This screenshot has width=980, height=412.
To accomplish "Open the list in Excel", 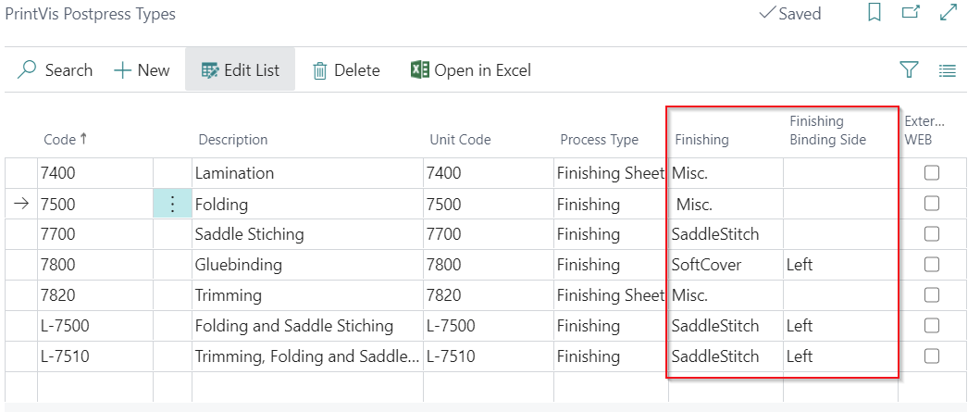I will point(470,69).
